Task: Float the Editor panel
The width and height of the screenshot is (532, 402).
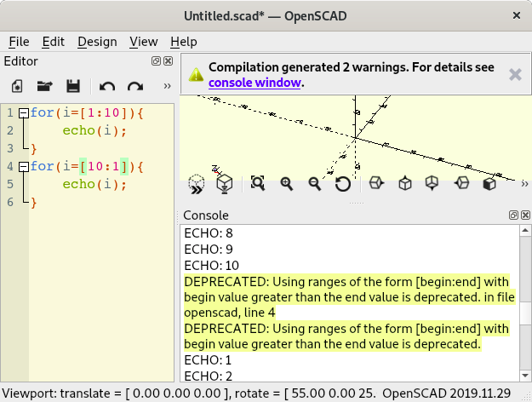Action: [156, 61]
